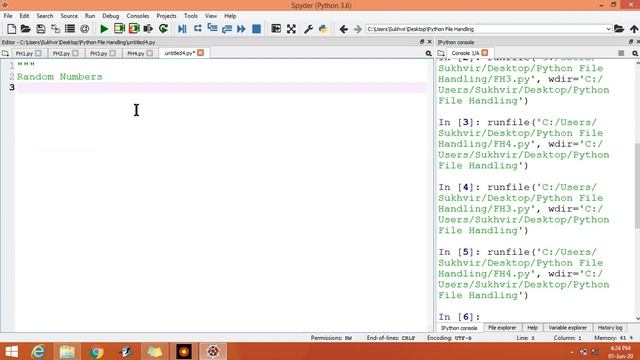The height and width of the screenshot is (360, 640).
Task: Change to parent directory up arrow
Action: [x=634, y=29]
